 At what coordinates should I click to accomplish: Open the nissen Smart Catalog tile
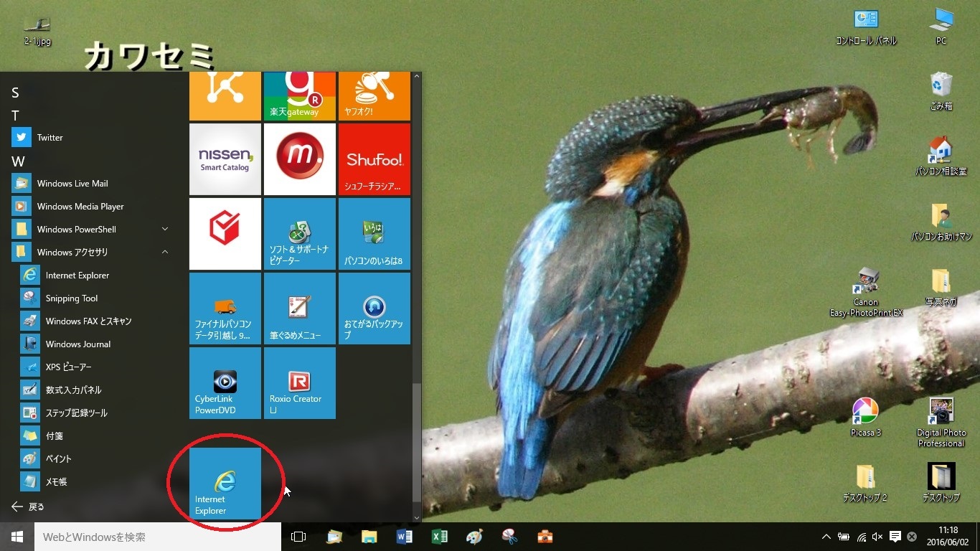click(x=225, y=159)
